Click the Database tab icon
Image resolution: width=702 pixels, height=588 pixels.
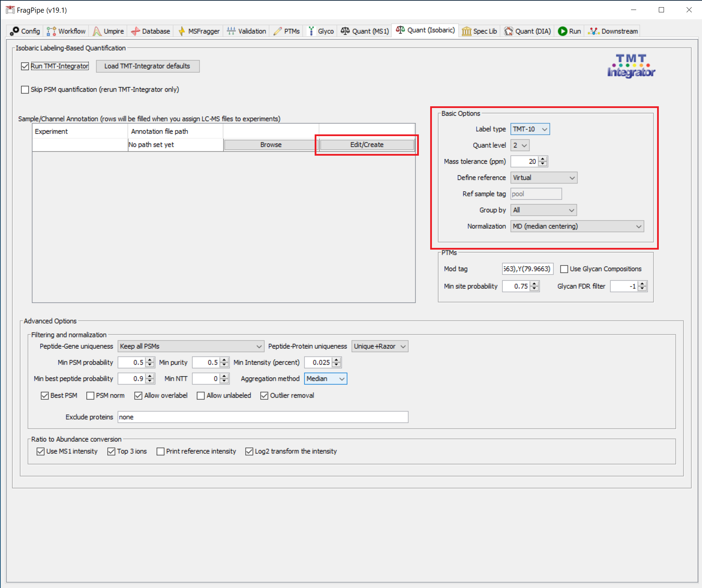tap(135, 31)
